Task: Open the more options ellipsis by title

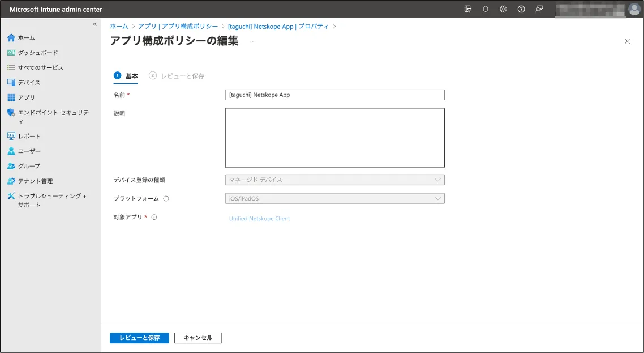Action: click(252, 41)
